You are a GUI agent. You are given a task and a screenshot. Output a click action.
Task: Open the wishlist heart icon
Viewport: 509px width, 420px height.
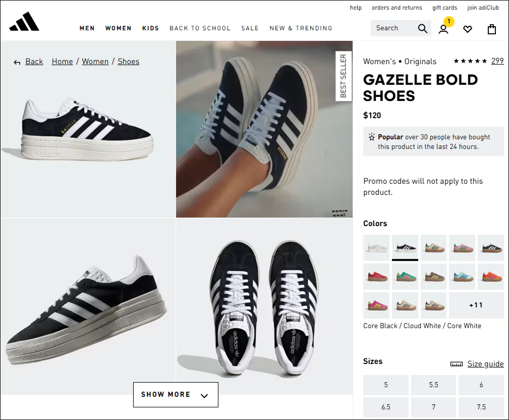point(468,29)
